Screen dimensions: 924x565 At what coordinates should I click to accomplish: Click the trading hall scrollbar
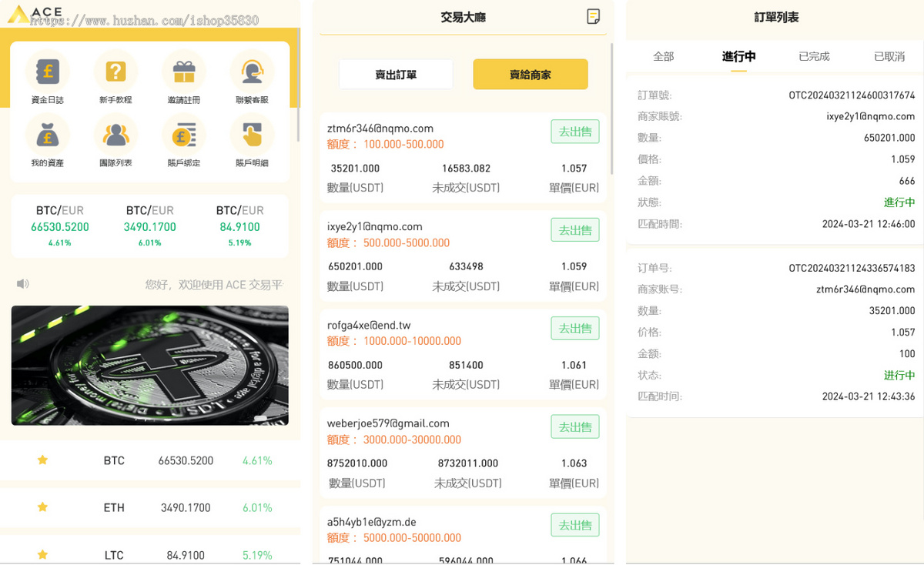click(612, 109)
